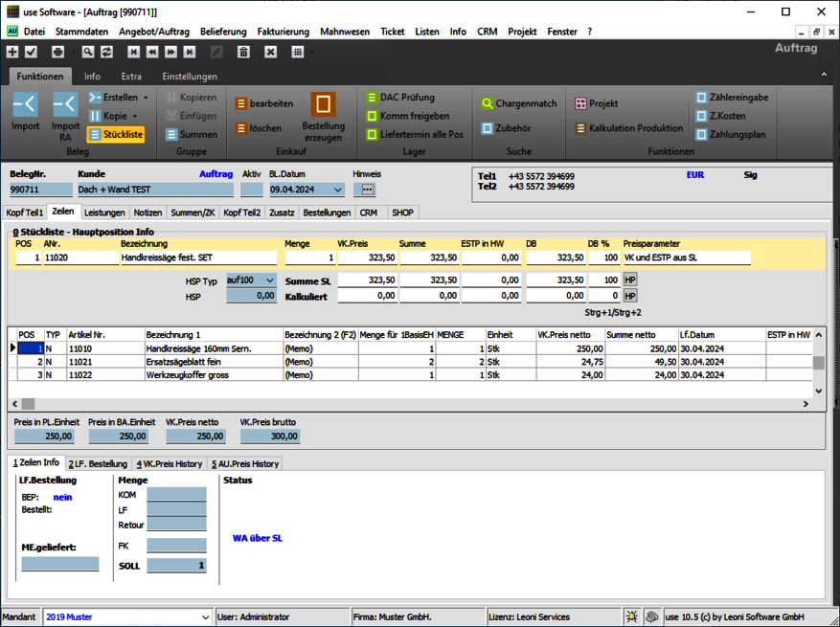This screenshot has height=627, width=840.
Task: Toggle the HP button in Kalkuliert row
Action: click(629, 297)
